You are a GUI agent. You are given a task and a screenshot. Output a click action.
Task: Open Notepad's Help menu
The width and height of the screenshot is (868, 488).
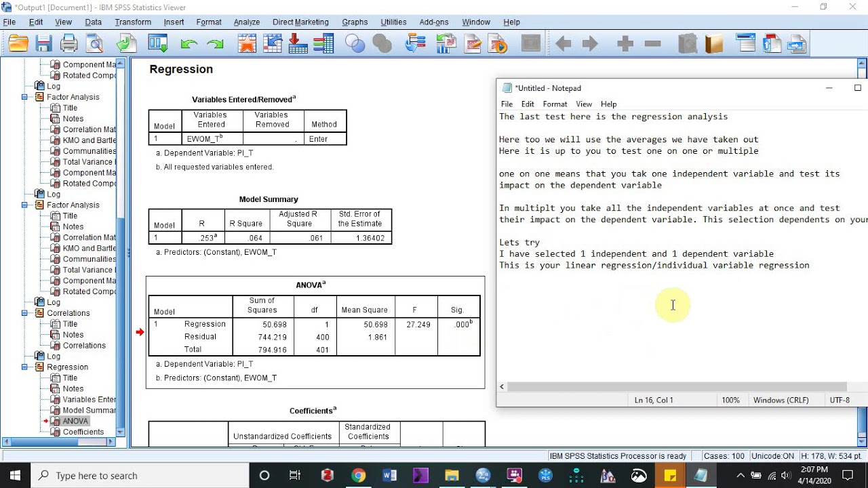608,104
